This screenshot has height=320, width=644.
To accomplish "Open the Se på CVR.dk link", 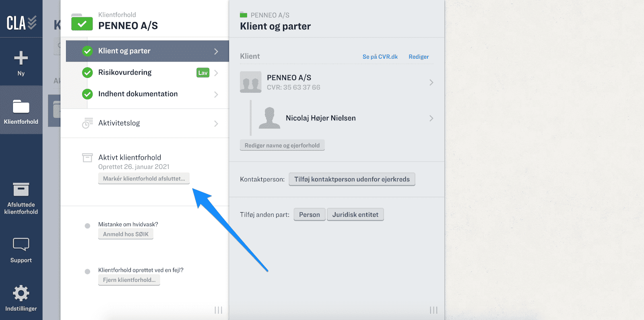I will pos(380,57).
